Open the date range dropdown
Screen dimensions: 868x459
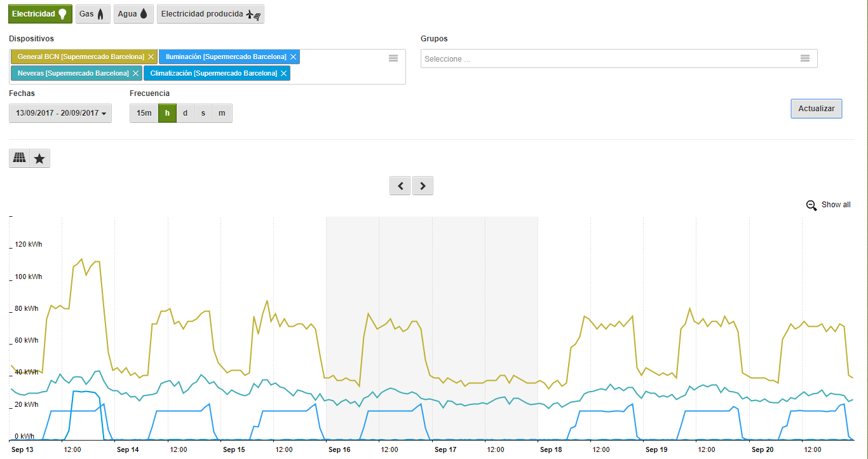point(60,113)
